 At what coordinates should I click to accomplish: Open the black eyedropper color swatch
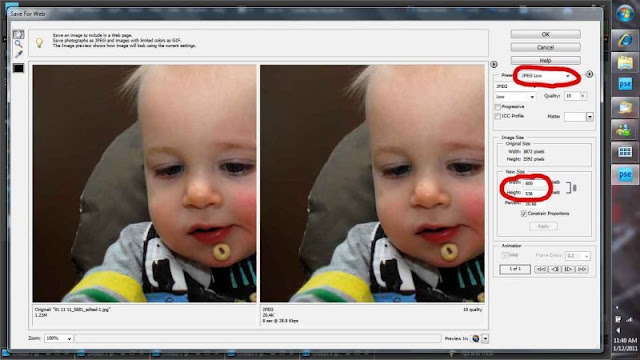[x=18, y=68]
